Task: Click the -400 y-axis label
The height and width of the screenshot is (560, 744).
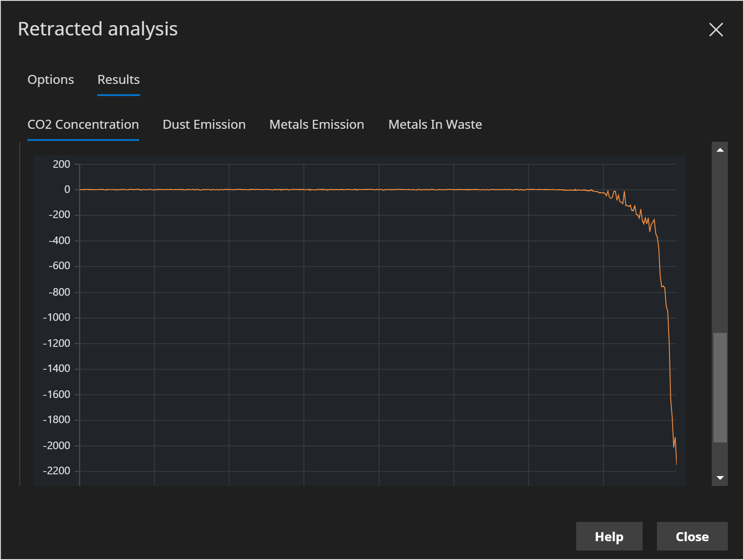Action: (59, 241)
